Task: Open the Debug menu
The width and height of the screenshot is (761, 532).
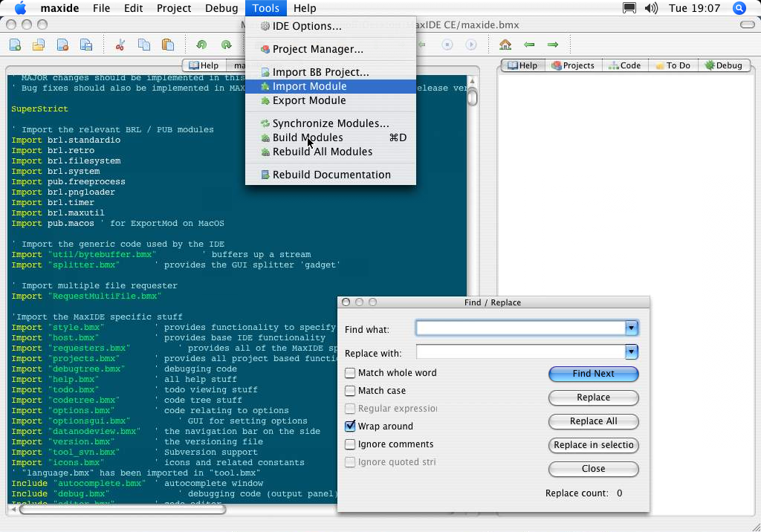Action: 221,8
